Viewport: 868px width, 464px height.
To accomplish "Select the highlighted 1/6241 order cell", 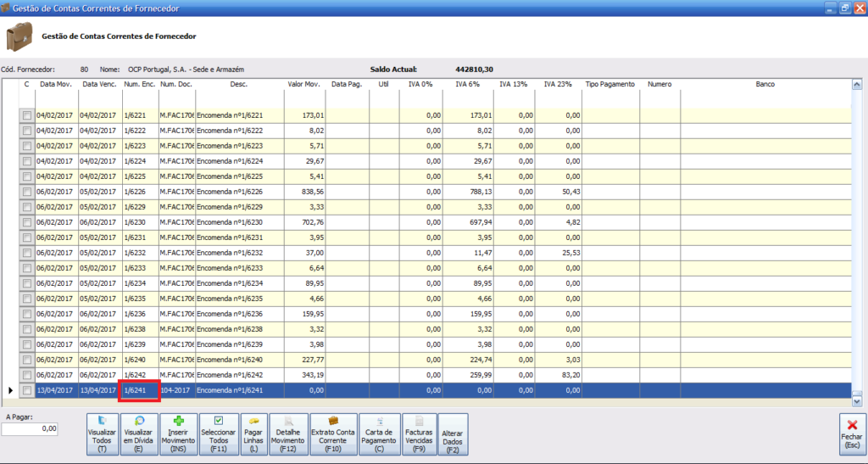I will pos(140,390).
